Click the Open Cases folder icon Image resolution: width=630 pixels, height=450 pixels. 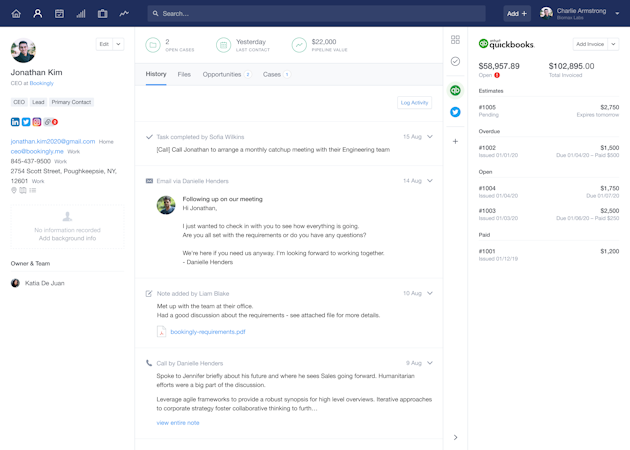click(x=153, y=45)
